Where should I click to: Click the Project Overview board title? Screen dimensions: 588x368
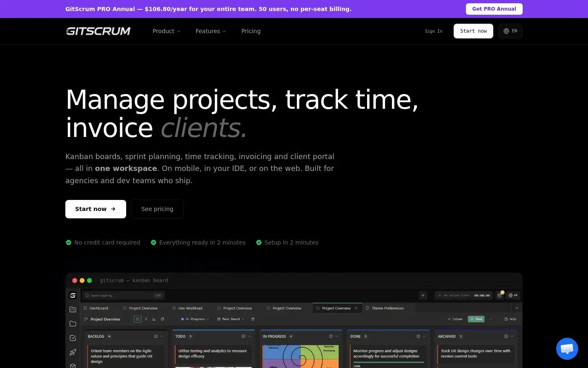(105, 319)
